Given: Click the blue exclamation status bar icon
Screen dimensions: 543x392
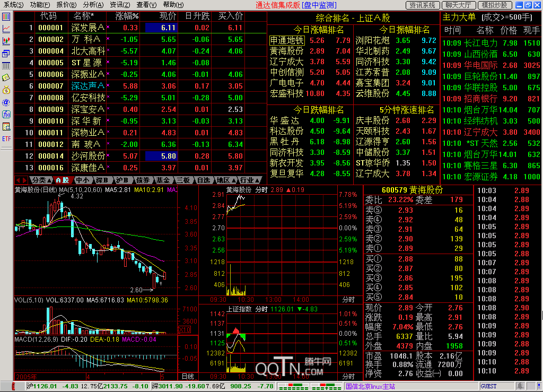Looking at the screenshot, I should [539, 386].
